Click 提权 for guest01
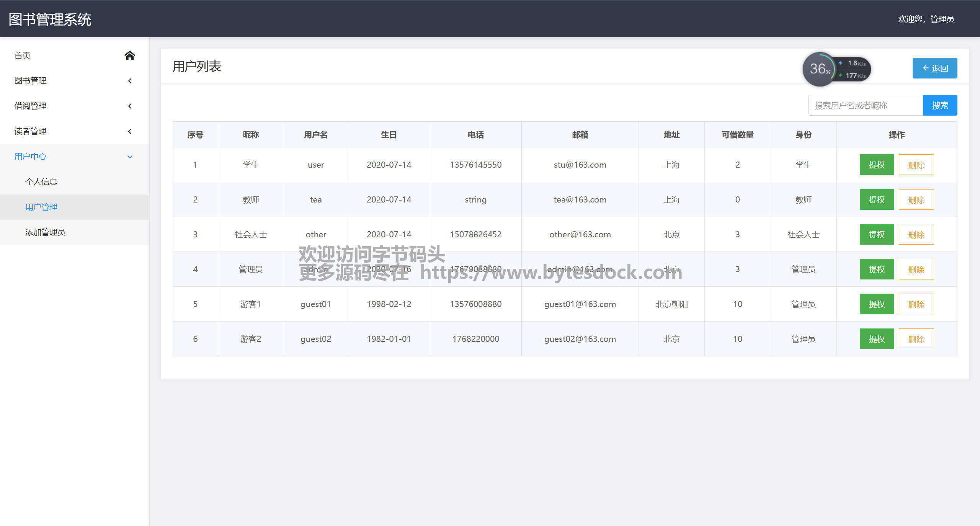980x526 pixels. tap(876, 304)
